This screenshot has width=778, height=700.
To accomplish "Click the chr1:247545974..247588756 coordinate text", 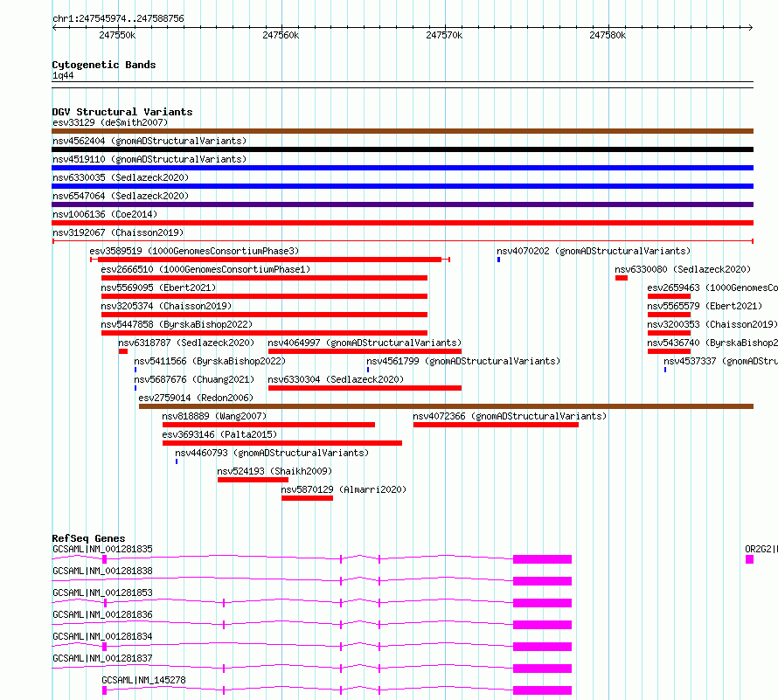I will (118, 18).
